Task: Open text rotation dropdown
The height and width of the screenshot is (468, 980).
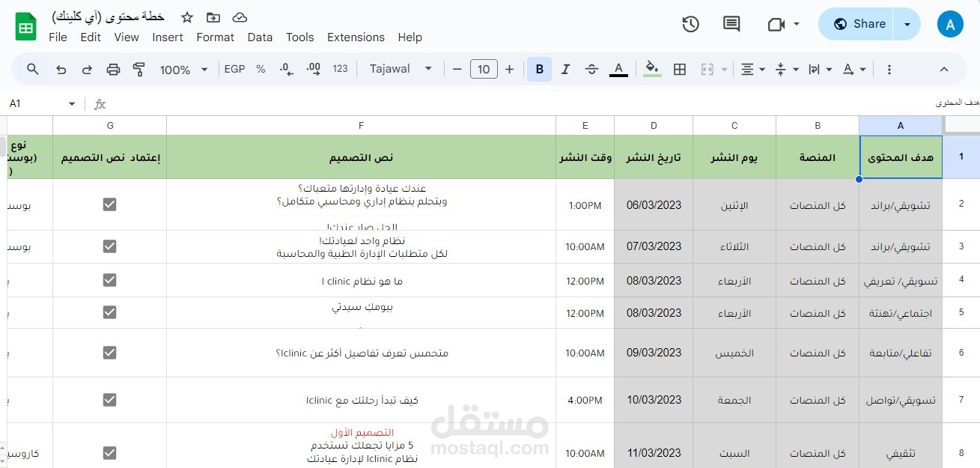Action: click(853, 70)
